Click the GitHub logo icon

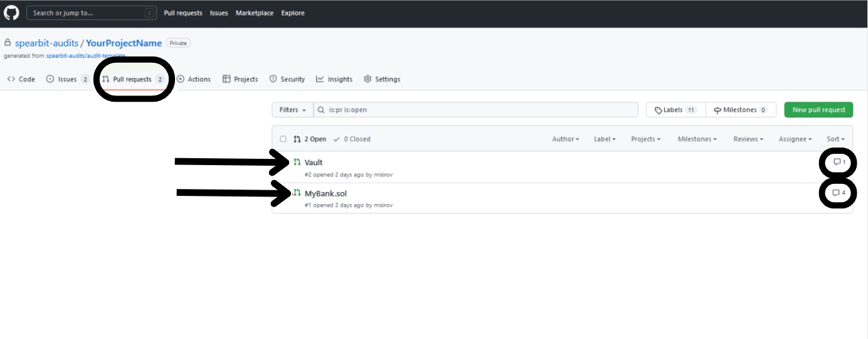click(x=11, y=13)
